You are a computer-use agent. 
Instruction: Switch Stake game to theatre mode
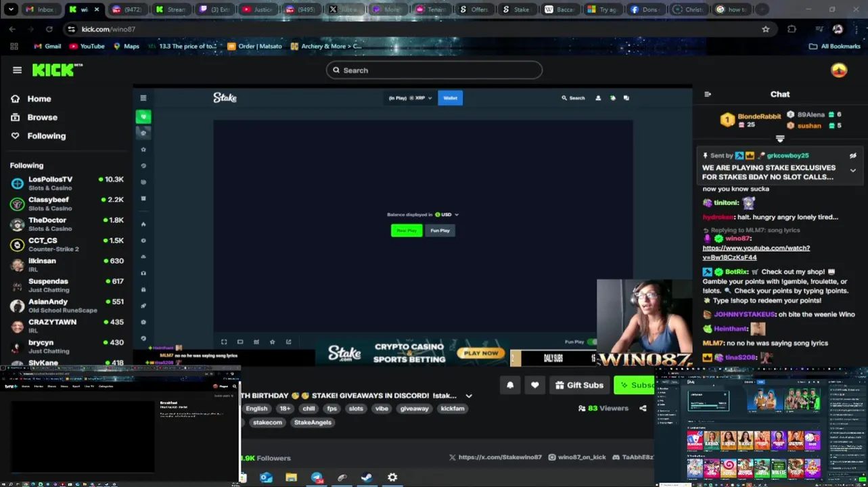click(x=240, y=342)
